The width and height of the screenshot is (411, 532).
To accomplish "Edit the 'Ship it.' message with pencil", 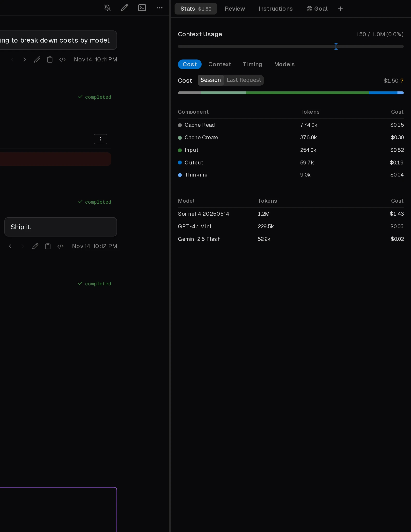I will click(x=35, y=246).
